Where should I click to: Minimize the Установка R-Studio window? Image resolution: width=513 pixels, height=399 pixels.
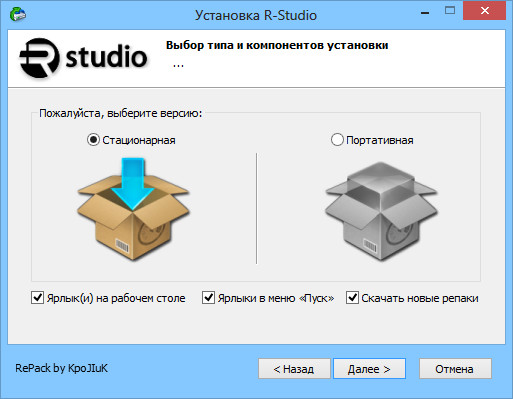click(425, 12)
